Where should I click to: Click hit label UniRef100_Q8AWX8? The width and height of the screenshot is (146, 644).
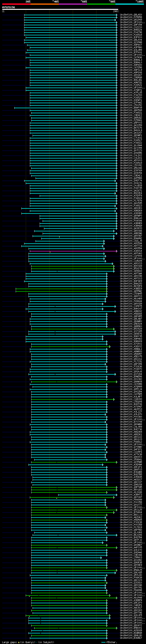[x=131, y=382]
